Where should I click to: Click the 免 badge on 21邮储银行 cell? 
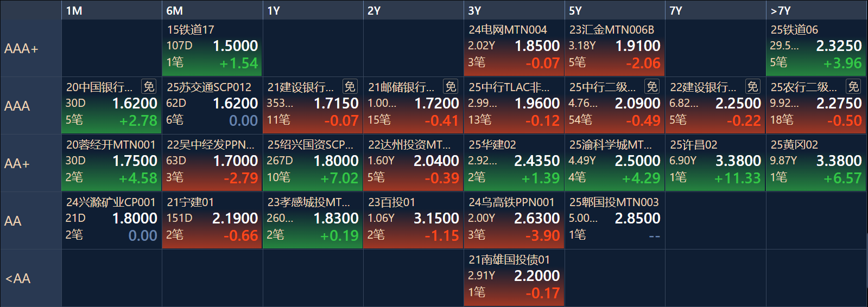[451, 87]
